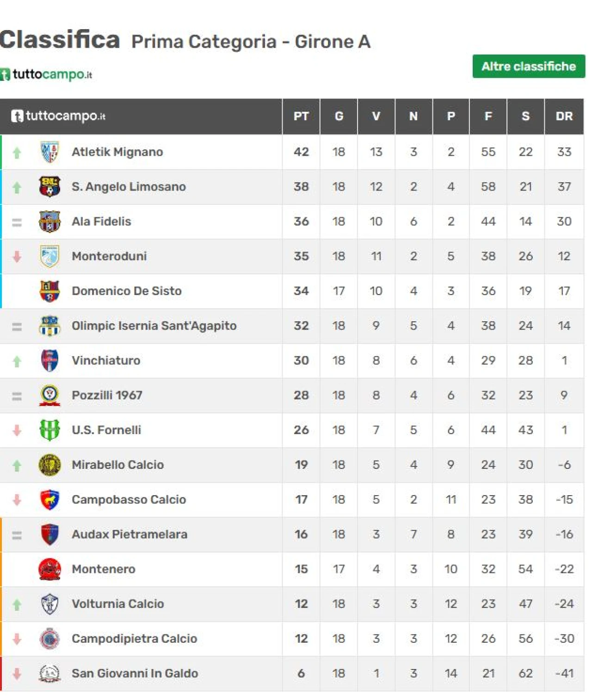Select the Monteroduni shield logo
Screen dimensions: 592x700
[x=49, y=256]
